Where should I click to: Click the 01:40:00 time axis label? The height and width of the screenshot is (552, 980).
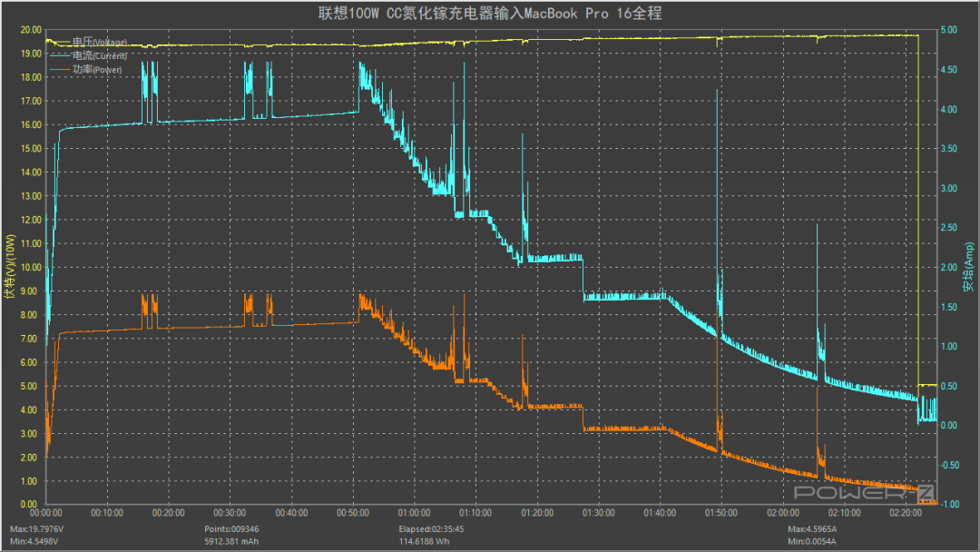pos(660,513)
